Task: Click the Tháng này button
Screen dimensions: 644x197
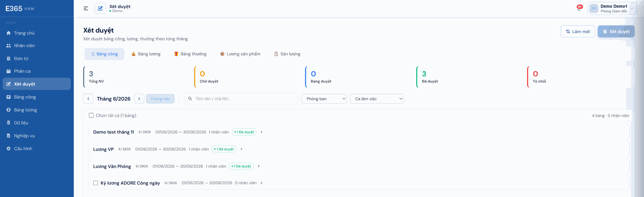Action: (160, 99)
